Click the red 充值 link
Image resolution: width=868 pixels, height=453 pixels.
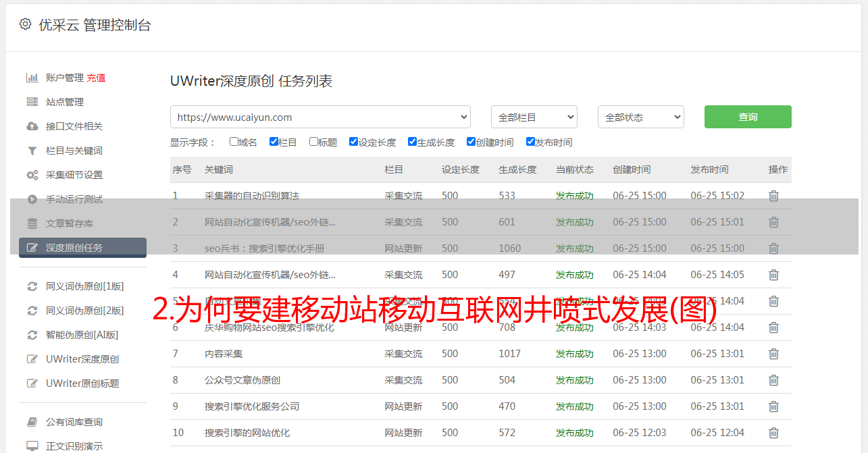pyautogui.click(x=96, y=78)
